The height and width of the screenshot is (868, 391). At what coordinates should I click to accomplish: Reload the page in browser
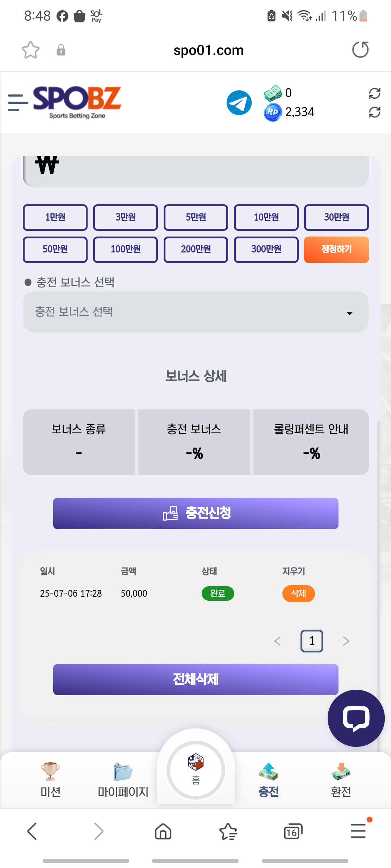(360, 50)
